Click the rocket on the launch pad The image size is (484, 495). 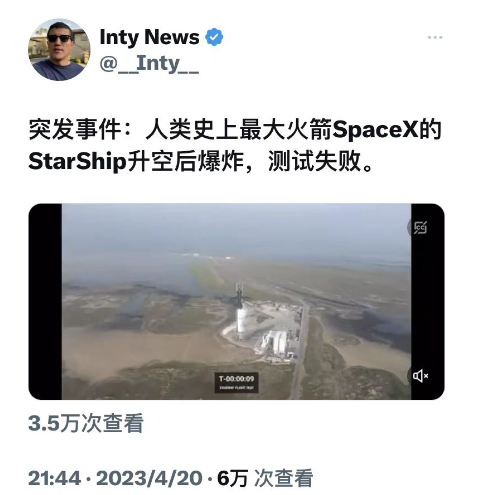(240, 310)
